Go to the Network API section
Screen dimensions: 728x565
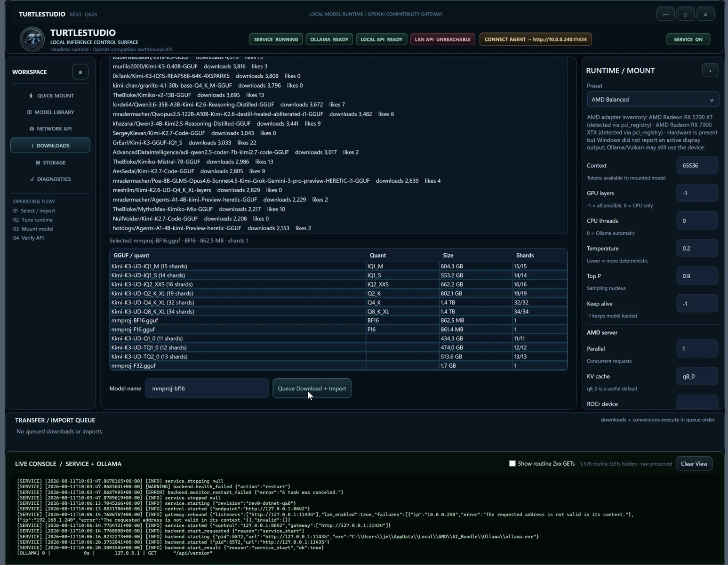coord(50,129)
